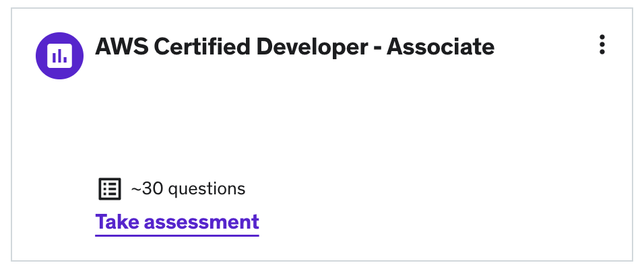This screenshot has height=269, width=644.
Task: Open the AWS assessment card options dropdown
Action: click(x=602, y=44)
